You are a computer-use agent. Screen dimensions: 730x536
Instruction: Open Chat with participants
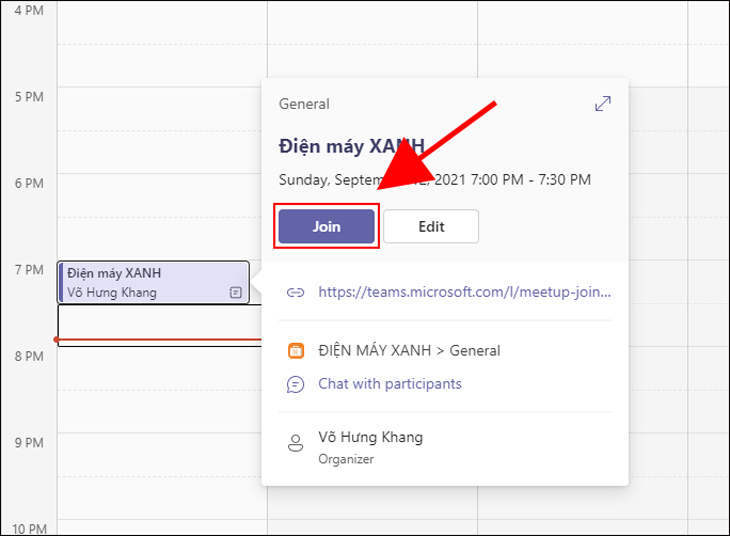pyautogui.click(x=390, y=384)
